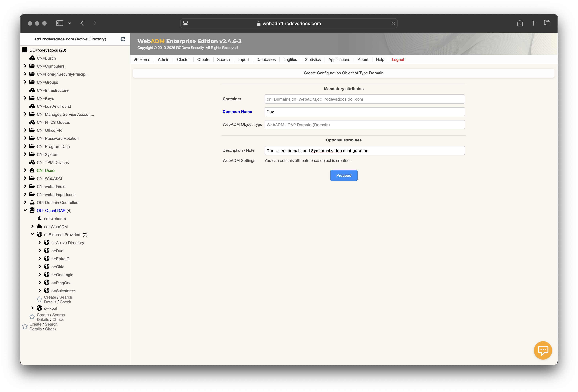Show the Safari tab overview icon
The height and width of the screenshot is (392, 578).
pos(547,23)
